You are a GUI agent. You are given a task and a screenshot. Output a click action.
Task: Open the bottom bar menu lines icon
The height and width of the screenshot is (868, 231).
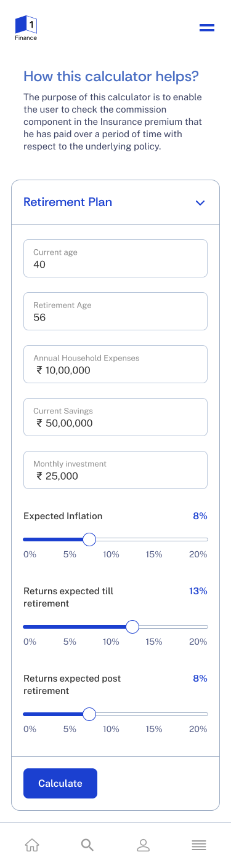(199, 845)
